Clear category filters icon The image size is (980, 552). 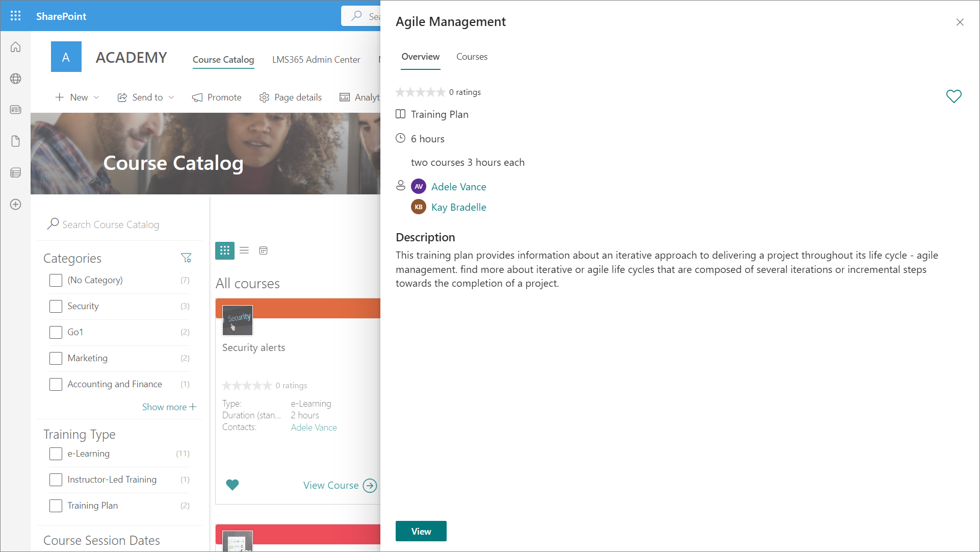point(186,258)
